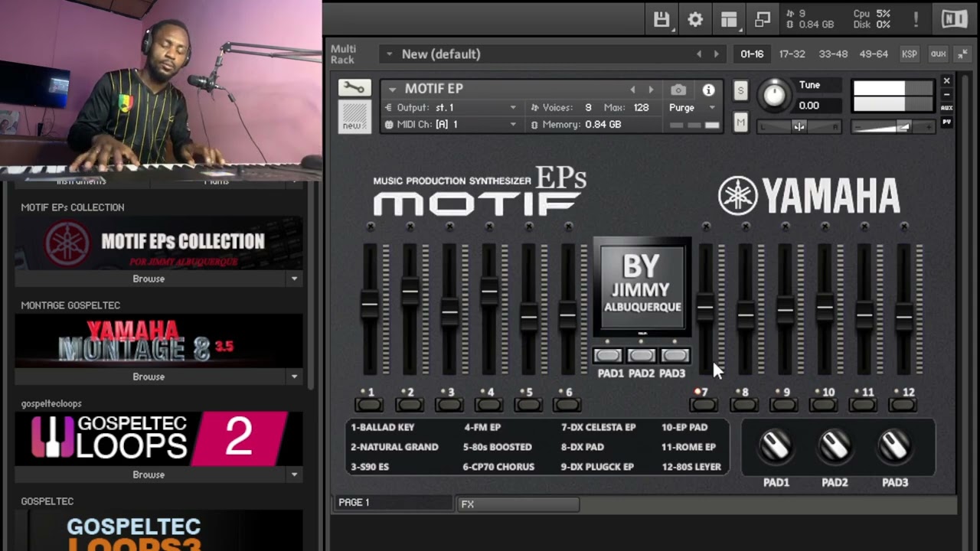Minimize the instrument header with minus button

tap(947, 94)
